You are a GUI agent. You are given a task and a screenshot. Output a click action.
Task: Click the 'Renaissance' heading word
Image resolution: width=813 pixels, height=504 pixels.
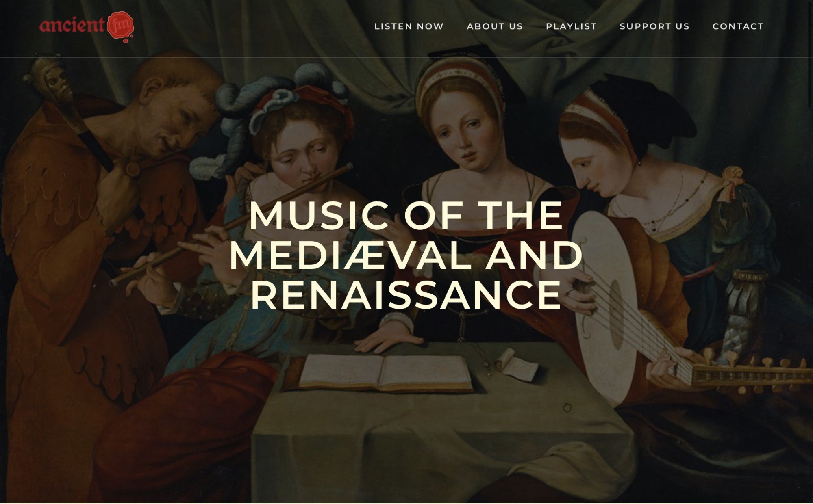406,295
